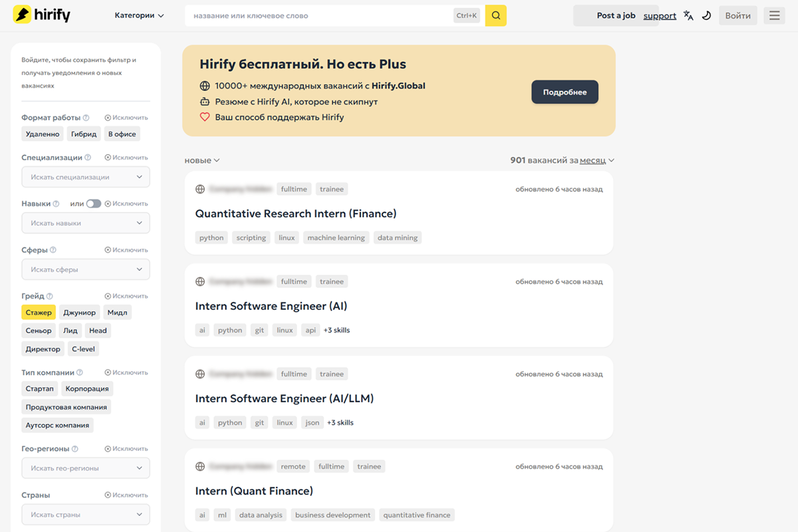This screenshot has width=798, height=532.
Task: Expand the Искать сферы combo box
Action: (86, 269)
